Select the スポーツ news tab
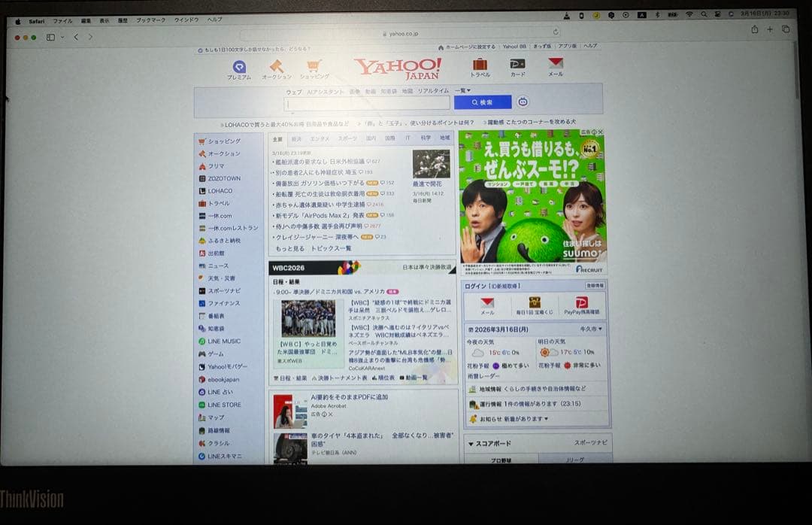The width and height of the screenshot is (812, 525). pyautogui.click(x=347, y=138)
